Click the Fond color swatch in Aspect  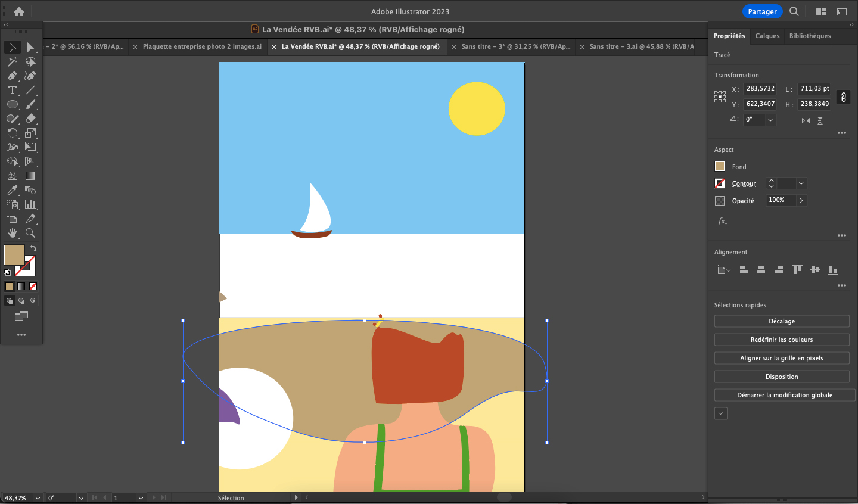click(720, 167)
